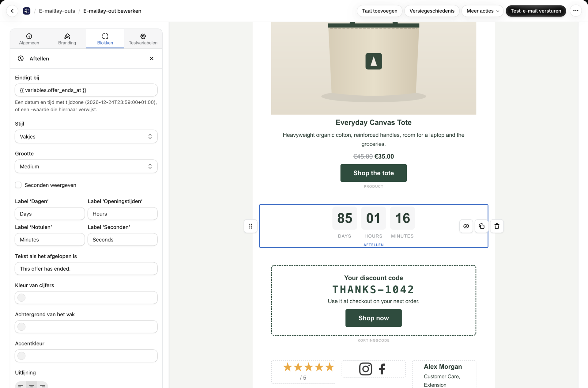Open the Testvariabelen tab
Image resolution: width=588 pixels, height=388 pixels.
pyautogui.click(x=143, y=39)
